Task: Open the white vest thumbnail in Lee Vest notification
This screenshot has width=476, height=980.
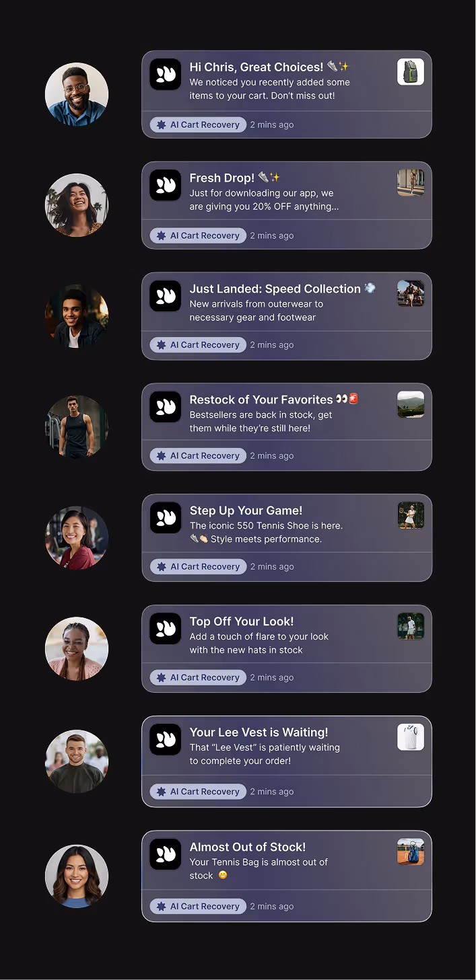Action: click(411, 737)
